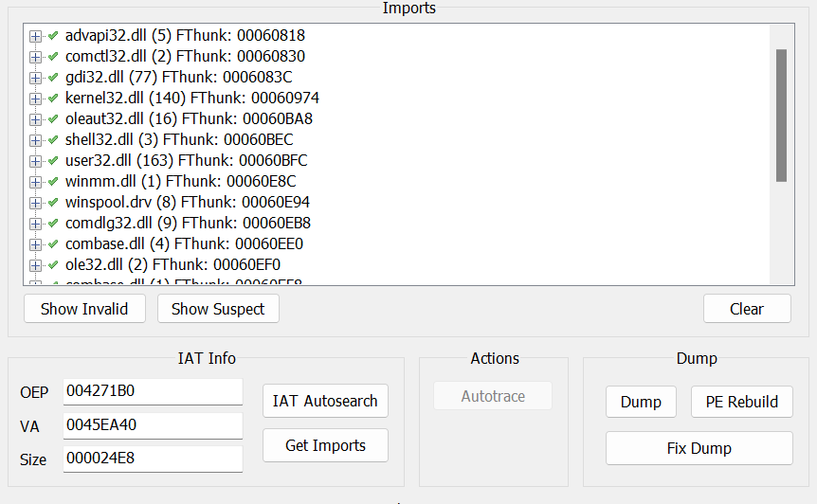This screenshot has width=817, height=504.
Task: Select winmm.dll (1) FThunk: 00060E8C row
Action: [x=181, y=181]
